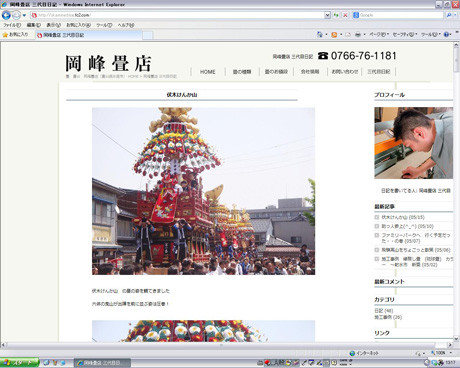This screenshot has width=460, height=368.
Task: Click the green Refresh page icon
Action: (336, 15)
